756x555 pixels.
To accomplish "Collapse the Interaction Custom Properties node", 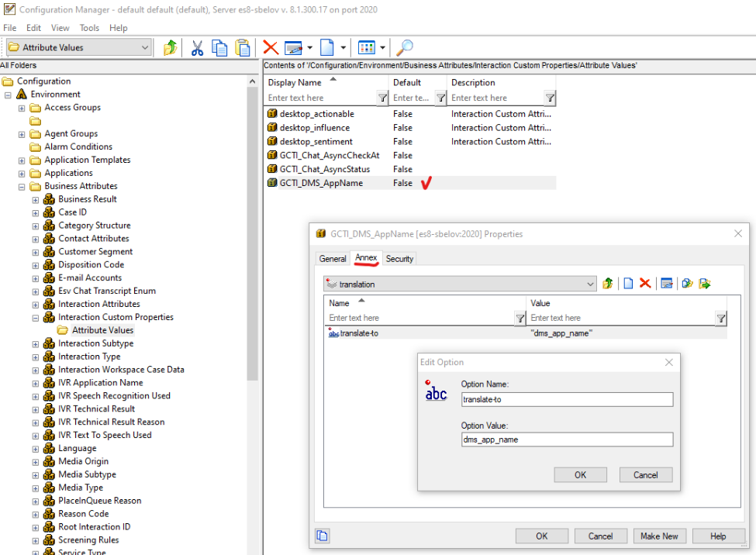I will [x=36, y=318].
